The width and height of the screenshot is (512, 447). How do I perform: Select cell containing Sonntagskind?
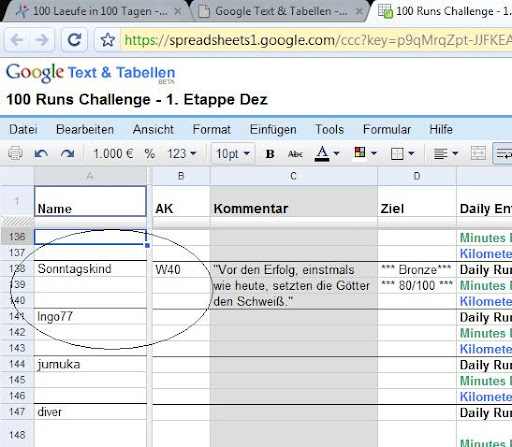coord(90,269)
